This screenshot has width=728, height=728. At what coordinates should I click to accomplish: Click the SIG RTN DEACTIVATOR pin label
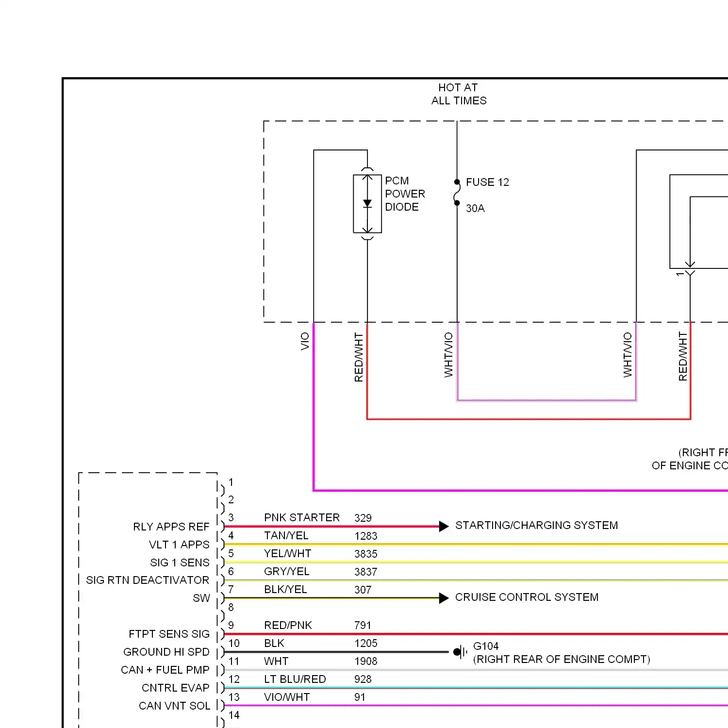[x=148, y=580]
